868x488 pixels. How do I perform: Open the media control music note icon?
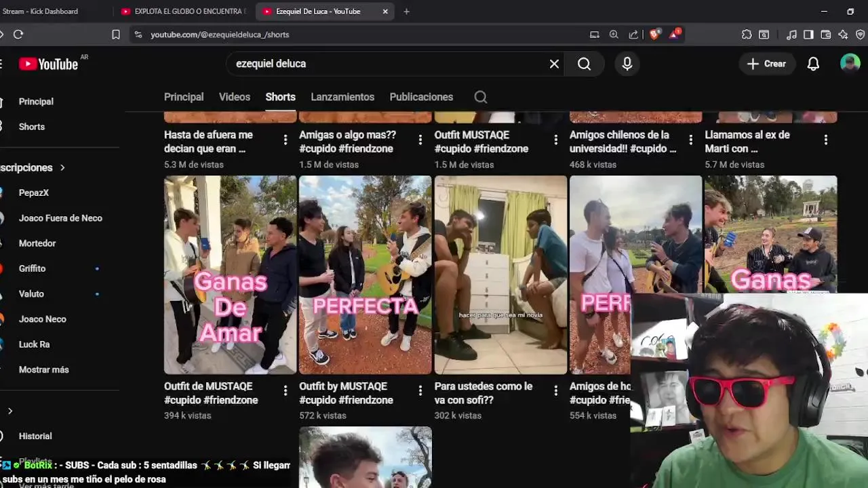tap(791, 35)
